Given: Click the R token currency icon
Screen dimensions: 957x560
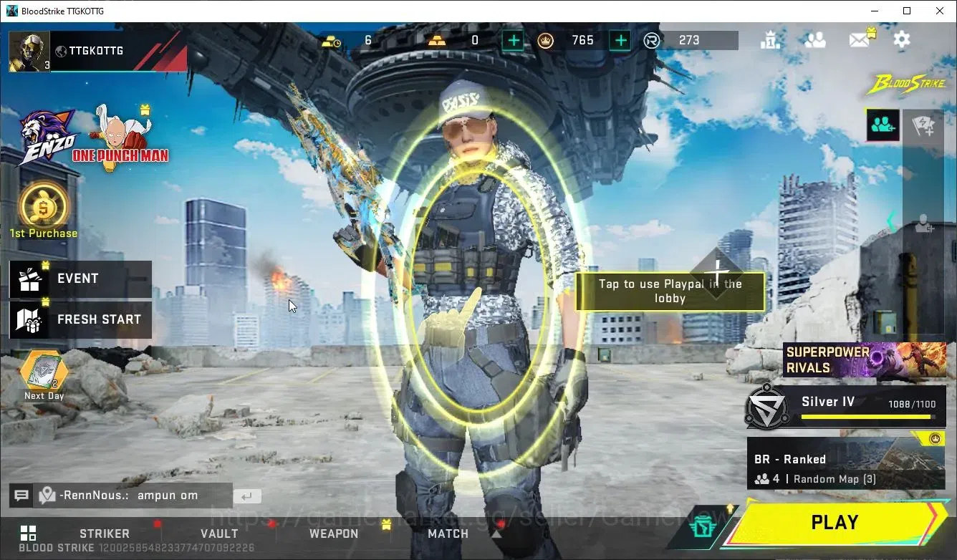Looking at the screenshot, I should [x=651, y=41].
